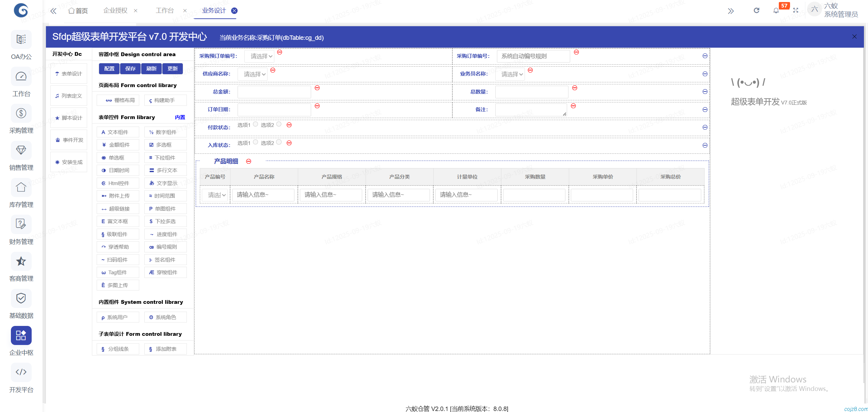The height and width of the screenshot is (412, 868).
Task: Open 采购管理 sidebar icon
Action: pyautogui.click(x=21, y=113)
